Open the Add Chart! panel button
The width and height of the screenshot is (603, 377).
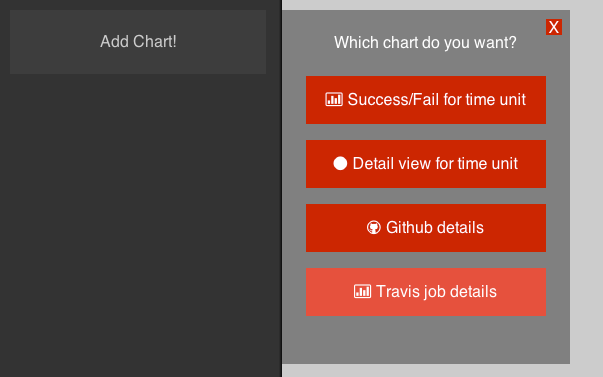tap(138, 42)
